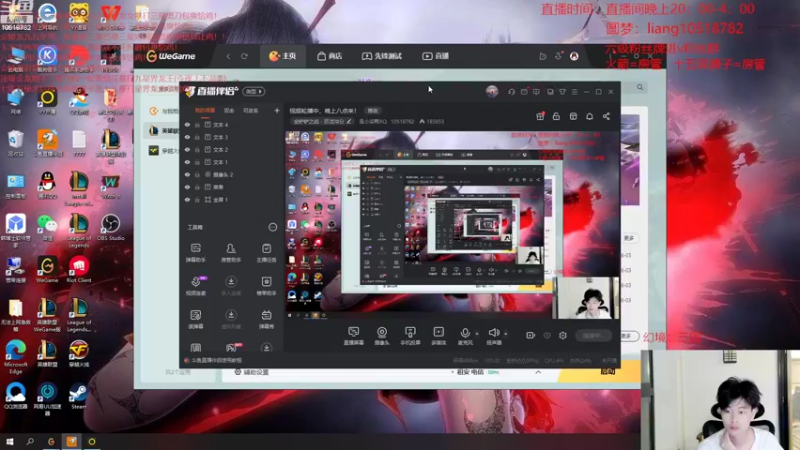The image size is (800, 450).
Task: Open WeGame 先锋测试 tab
Action: click(382, 56)
